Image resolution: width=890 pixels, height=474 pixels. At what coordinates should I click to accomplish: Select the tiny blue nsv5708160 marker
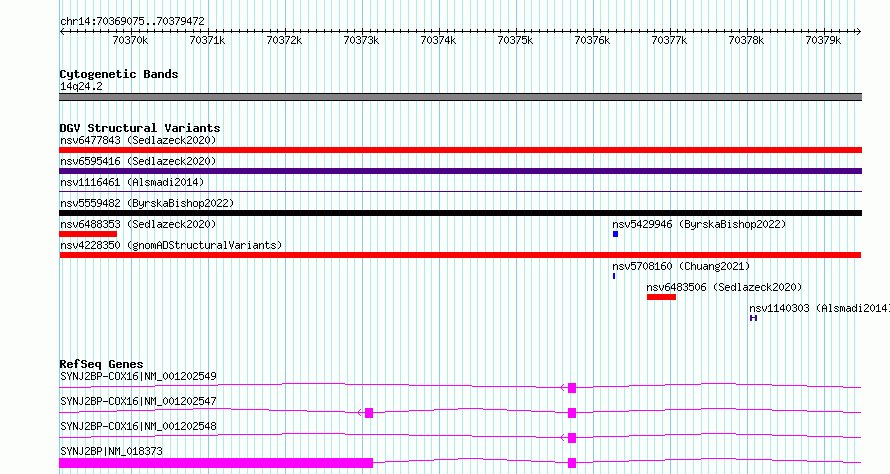coord(614,276)
